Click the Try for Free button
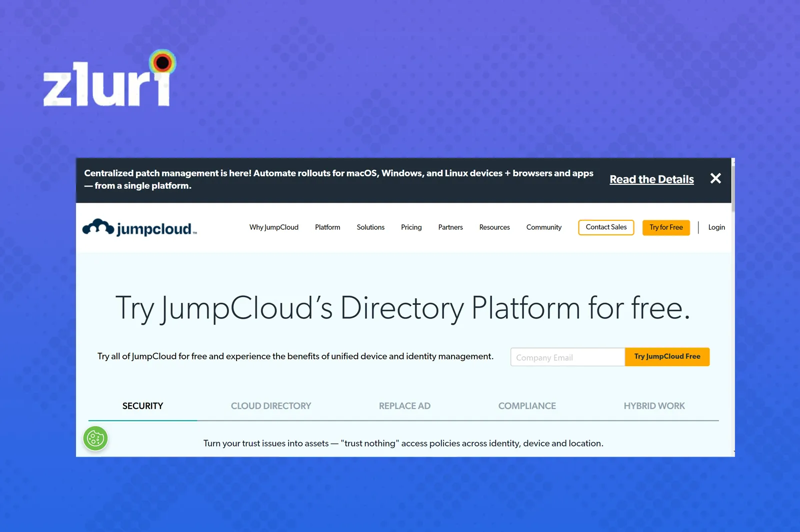 (666, 227)
